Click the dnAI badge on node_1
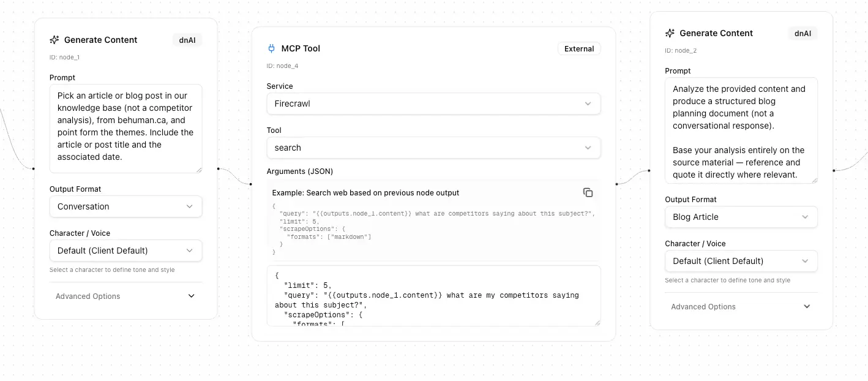 [187, 40]
